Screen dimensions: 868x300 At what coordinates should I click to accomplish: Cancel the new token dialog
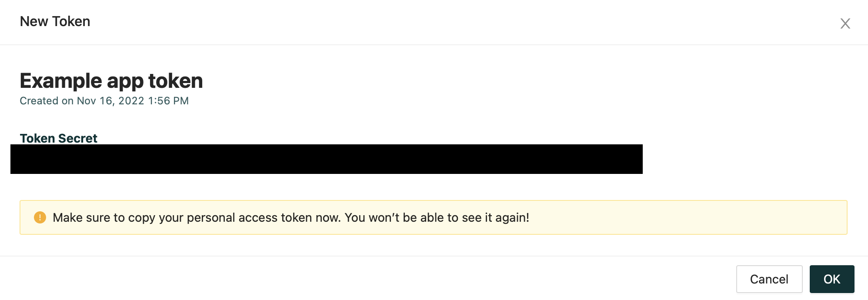click(x=769, y=279)
